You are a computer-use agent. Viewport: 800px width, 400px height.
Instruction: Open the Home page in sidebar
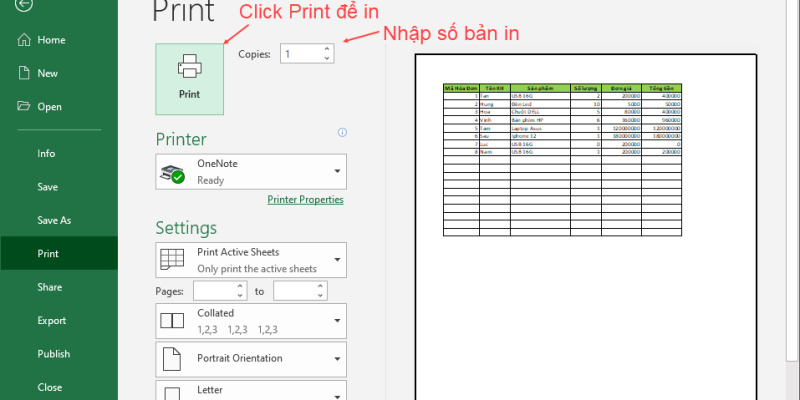click(50, 40)
